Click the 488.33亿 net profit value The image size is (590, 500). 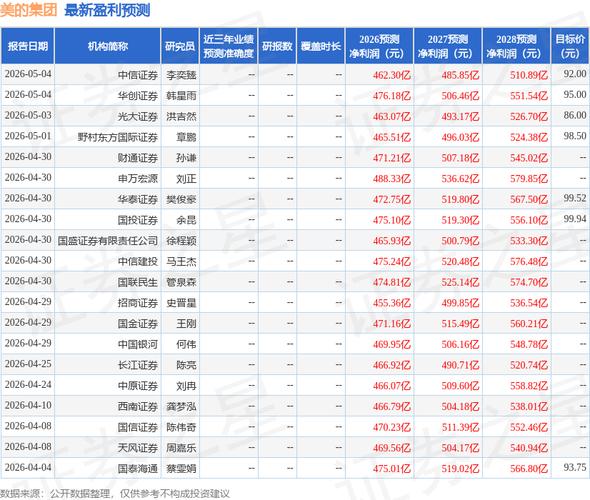coord(392,179)
